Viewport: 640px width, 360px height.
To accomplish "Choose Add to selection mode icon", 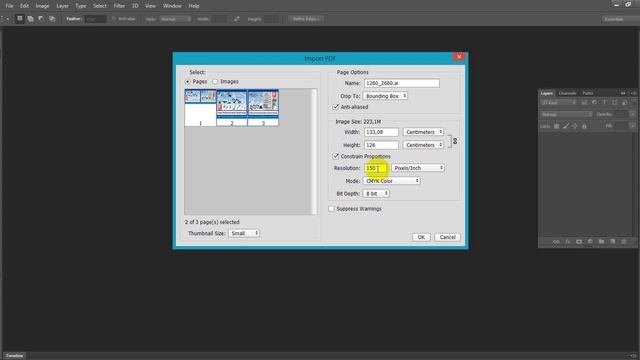I will point(31,19).
